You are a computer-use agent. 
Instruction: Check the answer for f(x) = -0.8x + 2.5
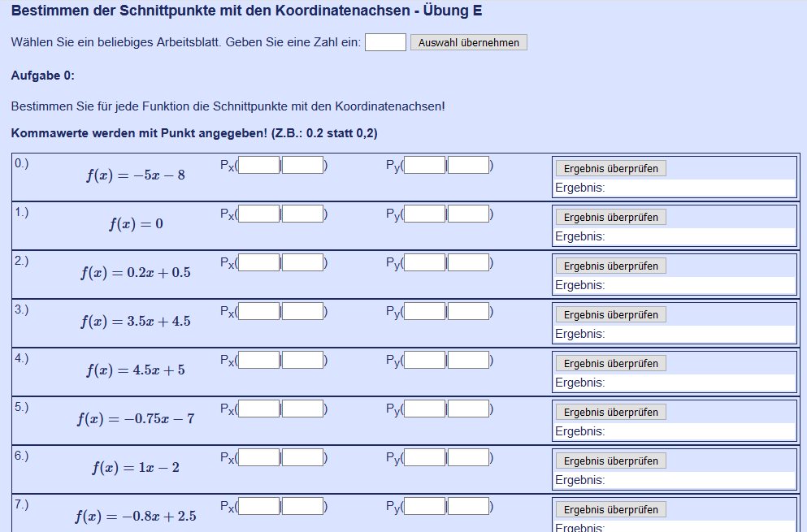click(x=610, y=509)
